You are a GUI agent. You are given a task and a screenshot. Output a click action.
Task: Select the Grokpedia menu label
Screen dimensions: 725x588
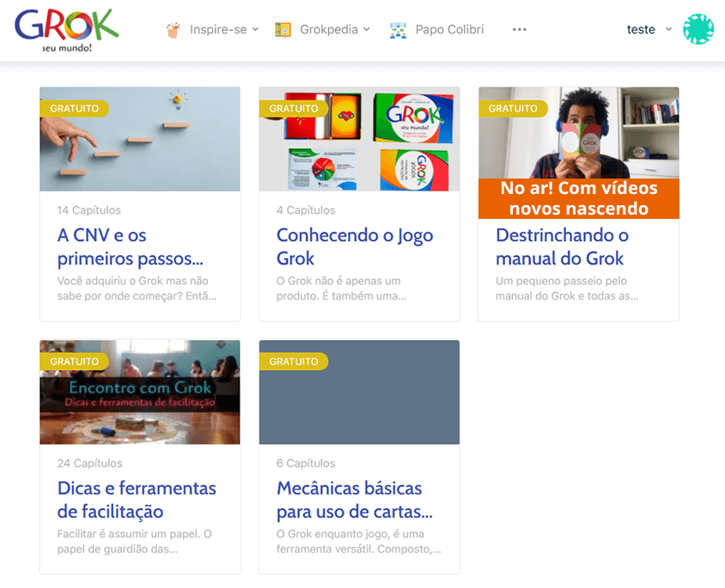click(x=329, y=29)
